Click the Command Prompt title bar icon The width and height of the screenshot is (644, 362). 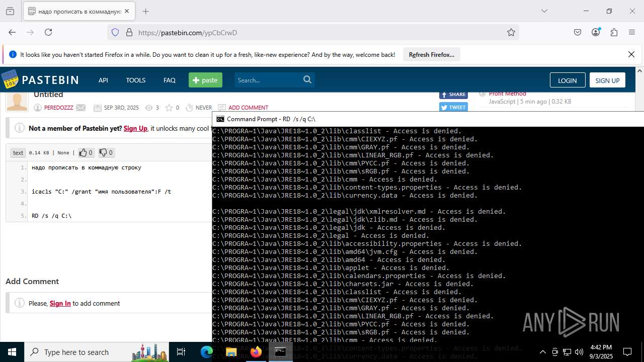pyautogui.click(x=220, y=119)
